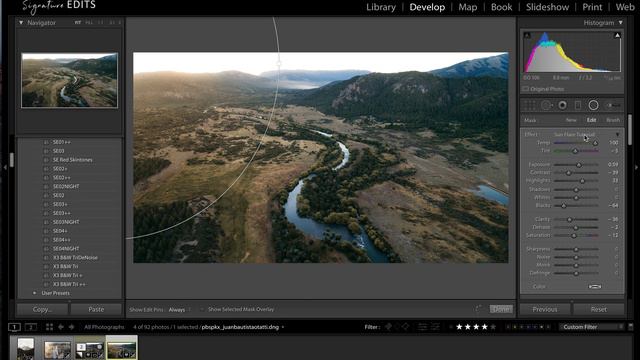The image size is (640, 360).
Task: Adjust the Clarity slider handle
Action: tap(569, 219)
